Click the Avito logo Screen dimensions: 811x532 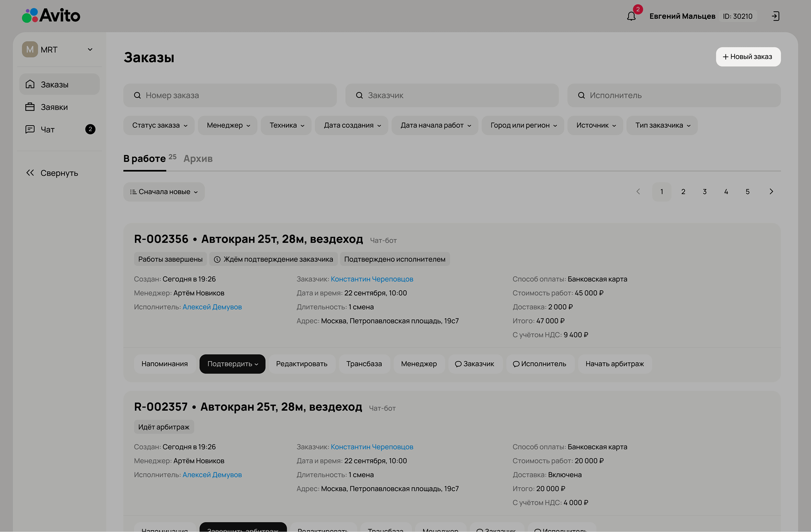tap(51, 15)
